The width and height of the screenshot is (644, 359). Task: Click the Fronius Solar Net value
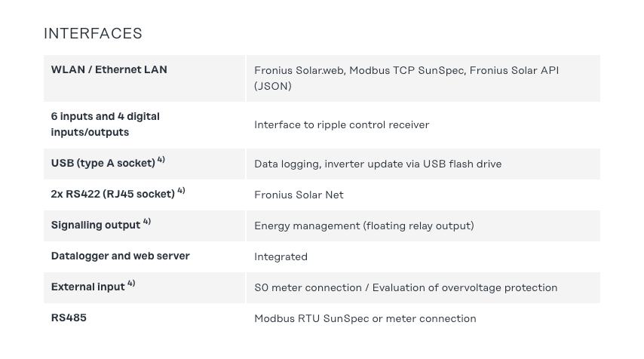point(299,195)
